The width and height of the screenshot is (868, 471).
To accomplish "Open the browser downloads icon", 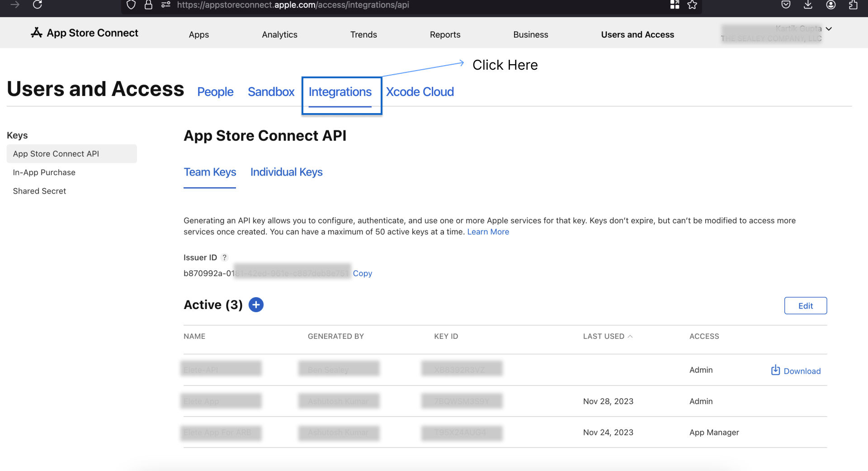I will (808, 5).
